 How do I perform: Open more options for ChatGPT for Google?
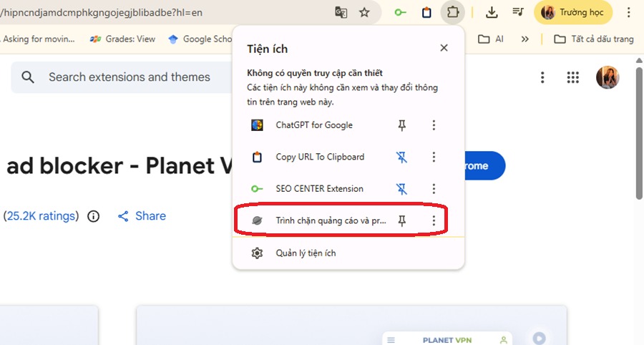(434, 125)
